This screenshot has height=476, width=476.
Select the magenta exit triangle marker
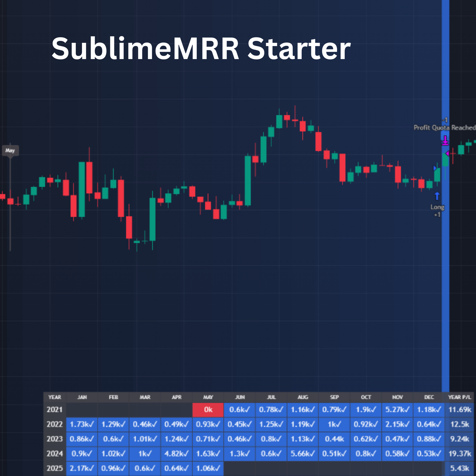click(447, 153)
